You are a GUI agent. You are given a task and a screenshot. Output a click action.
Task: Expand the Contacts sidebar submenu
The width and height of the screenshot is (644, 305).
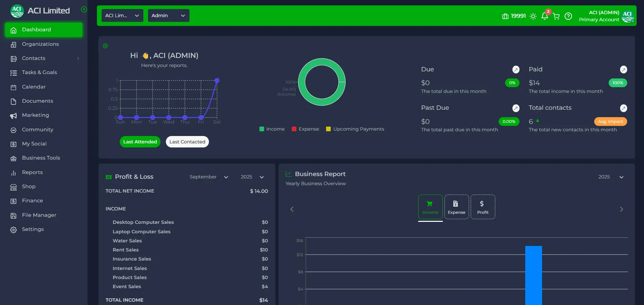pyautogui.click(x=78, y=59)
